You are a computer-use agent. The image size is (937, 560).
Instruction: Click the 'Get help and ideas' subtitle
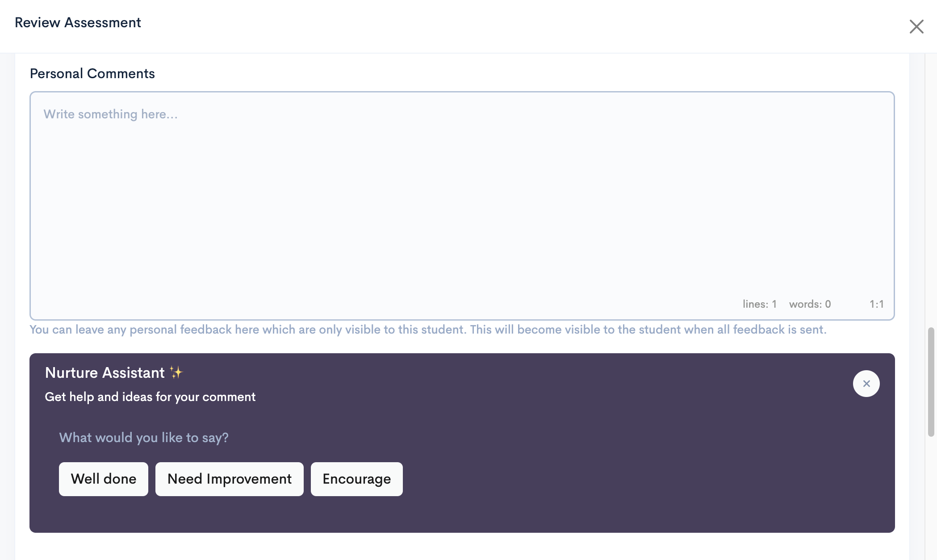pyautogui.click(x=150, y=397)
